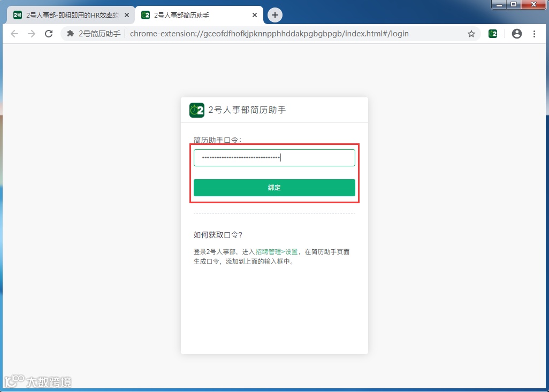This screenshot has height=392, width=549.
Task: Open the 2号简历助手 extension toolbar icon
Action: click(x=493, y=34)
